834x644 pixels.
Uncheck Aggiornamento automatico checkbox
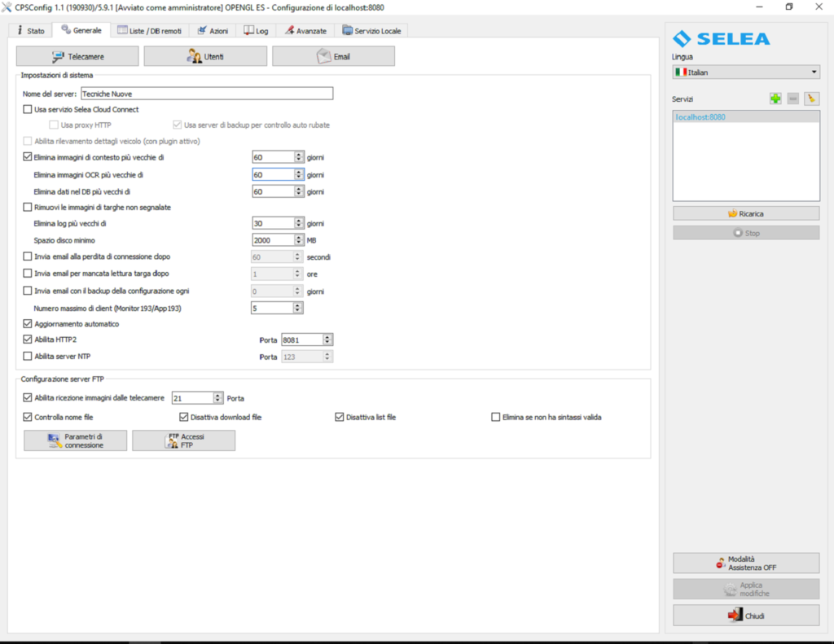point(28,324)
